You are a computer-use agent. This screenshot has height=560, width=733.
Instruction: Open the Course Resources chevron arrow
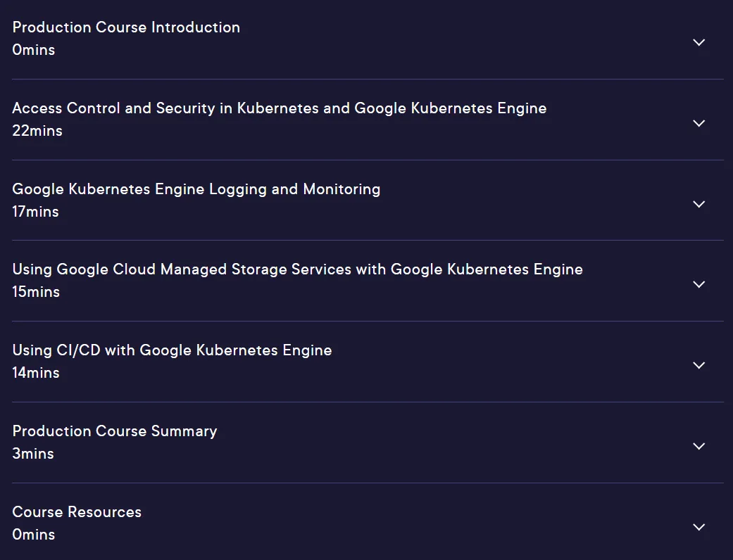699,527
